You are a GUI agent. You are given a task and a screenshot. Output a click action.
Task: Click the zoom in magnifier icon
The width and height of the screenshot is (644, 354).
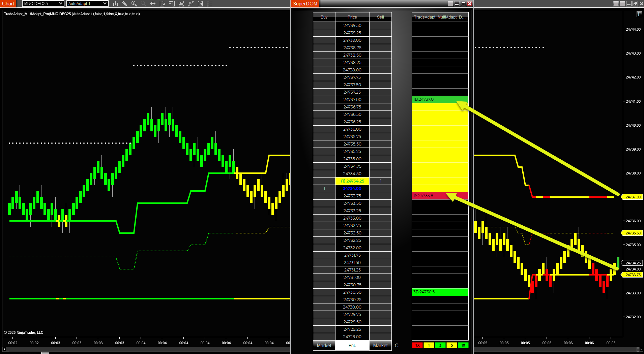coord(134,4)
